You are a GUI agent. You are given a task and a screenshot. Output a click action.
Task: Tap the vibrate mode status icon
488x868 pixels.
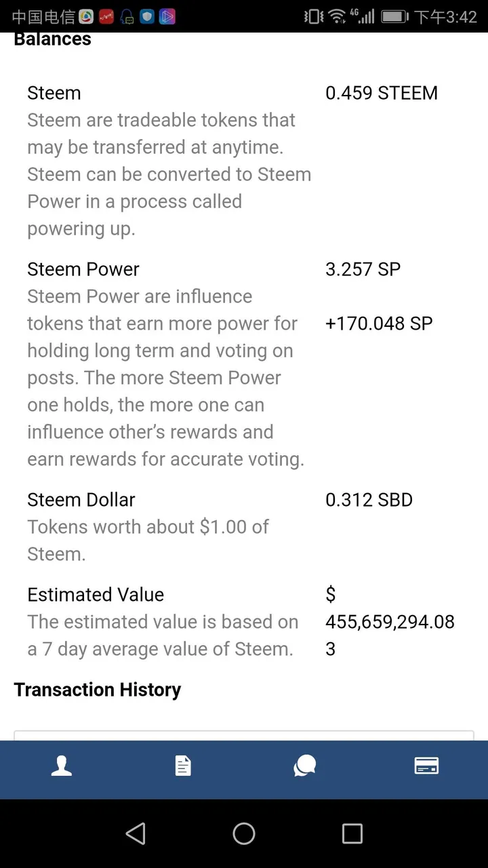313,16
